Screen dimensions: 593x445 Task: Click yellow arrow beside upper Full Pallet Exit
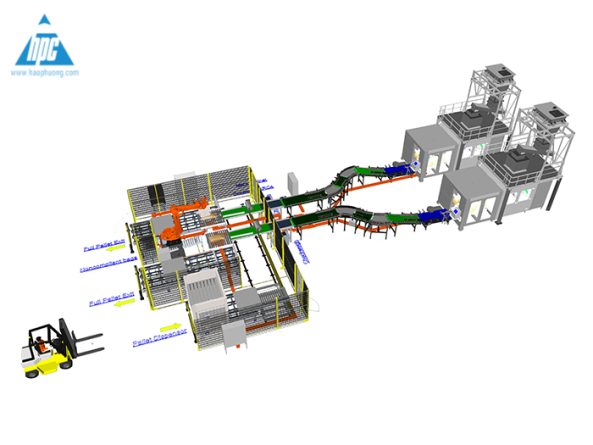[x=115, y=249]
